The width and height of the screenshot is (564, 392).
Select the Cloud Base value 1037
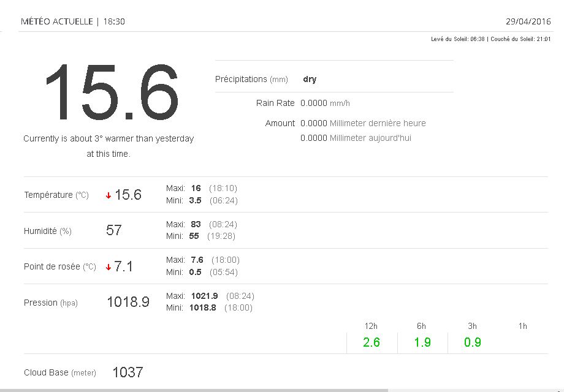pyautogui.click(x=128, y=372)
